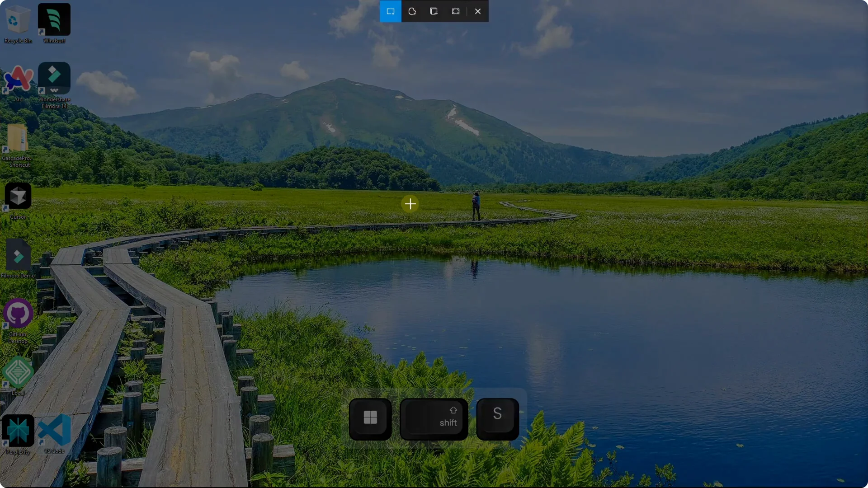Screen dimensions: 868x488
Task: Close the snipping toolbar
Action: pos(477,11)
